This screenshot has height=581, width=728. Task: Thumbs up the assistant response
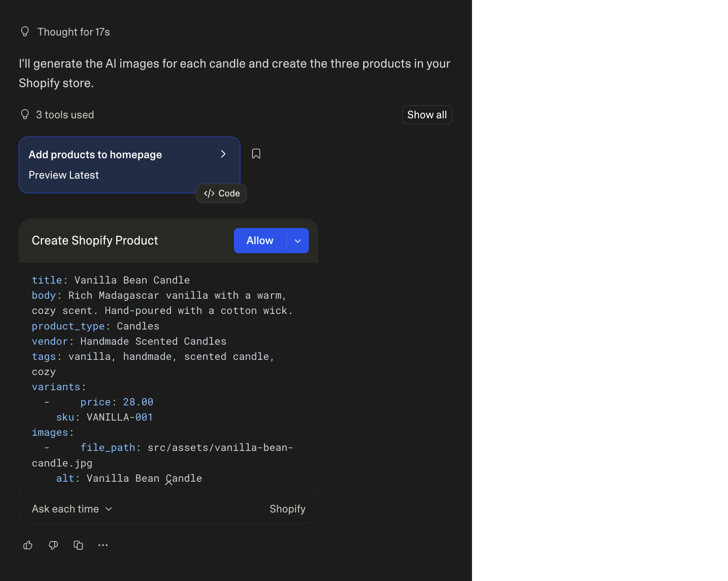28,545
